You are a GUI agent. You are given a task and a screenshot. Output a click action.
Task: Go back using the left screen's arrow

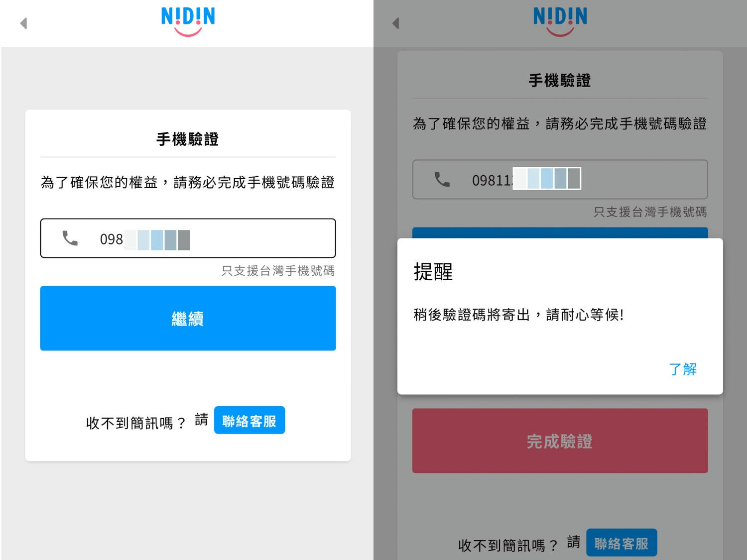pos(23,23)
